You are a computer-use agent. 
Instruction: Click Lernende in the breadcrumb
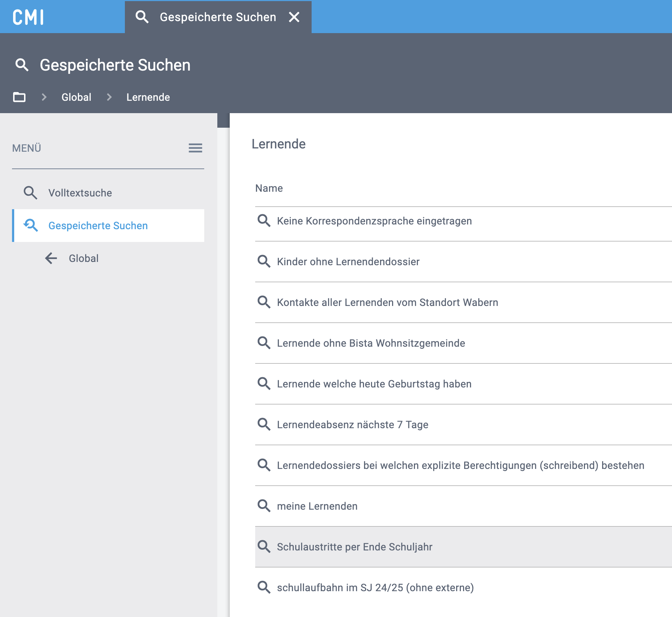point(148,97)
